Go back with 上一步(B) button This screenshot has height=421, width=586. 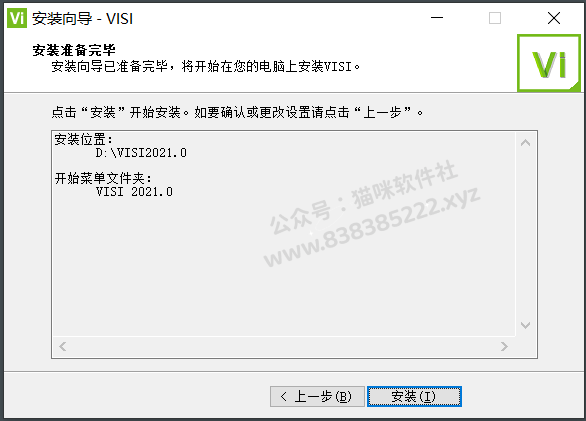click(317, 396)
